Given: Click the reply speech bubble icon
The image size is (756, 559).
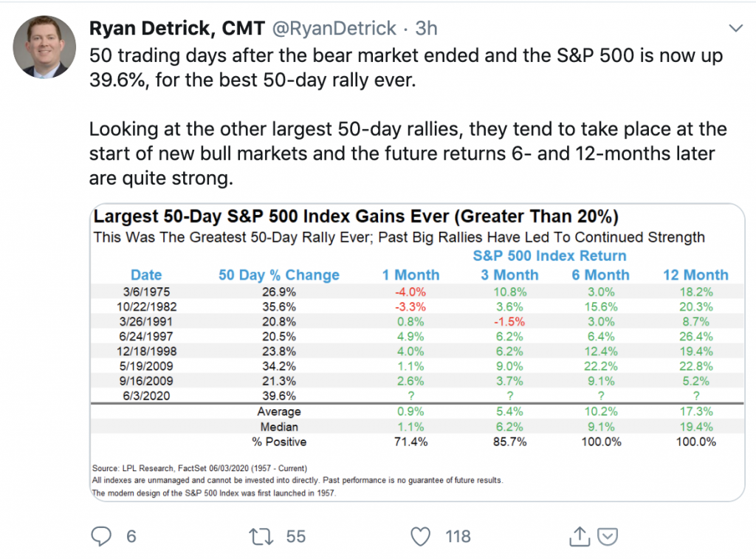Looking at the screenshot, I should pyautogui.click(x=100, y=536).
